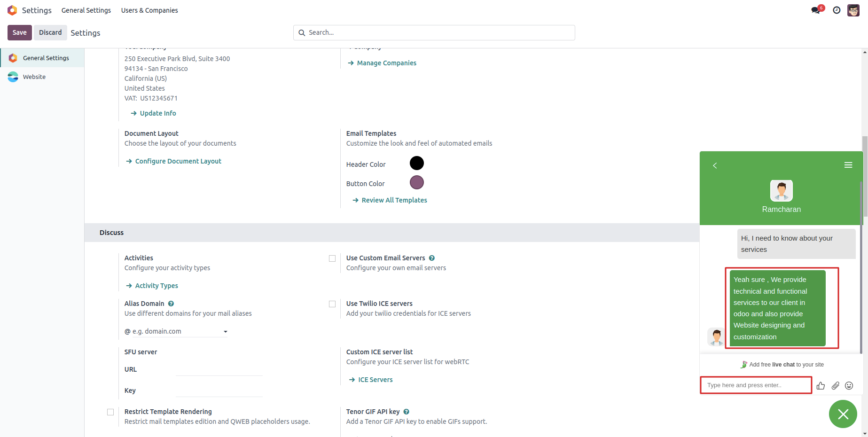The image size is (868, 437).
Task: Go back using chat back arrow
Action: pos(715,165)
